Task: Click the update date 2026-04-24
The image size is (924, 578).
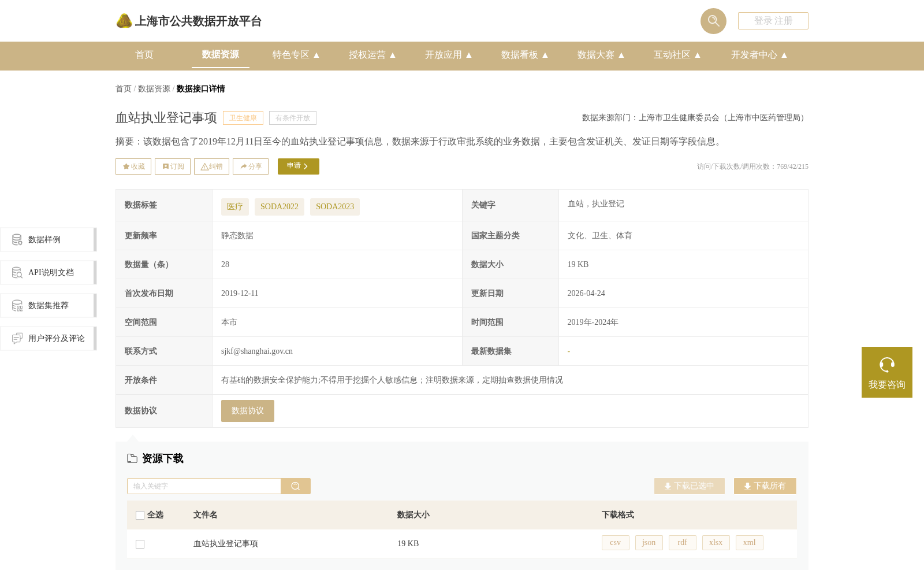Action: pyautogui.click(x=586, y=293)
